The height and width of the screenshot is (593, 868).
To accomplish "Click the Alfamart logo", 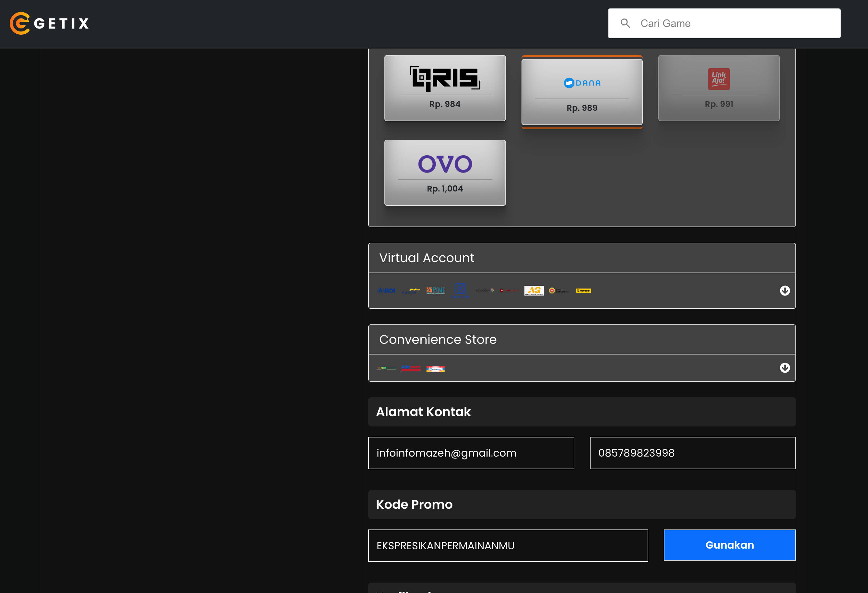I will (411, 368).
